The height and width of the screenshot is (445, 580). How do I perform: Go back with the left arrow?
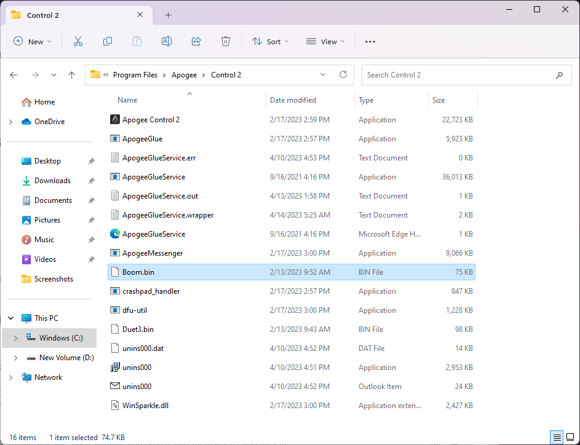14,75
